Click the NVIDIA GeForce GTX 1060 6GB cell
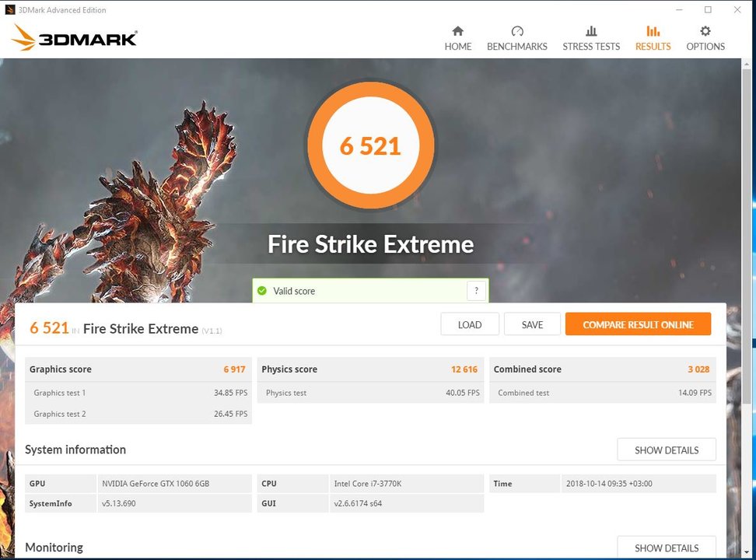Viewport: 756px width, 560px height. click(174, 483)
